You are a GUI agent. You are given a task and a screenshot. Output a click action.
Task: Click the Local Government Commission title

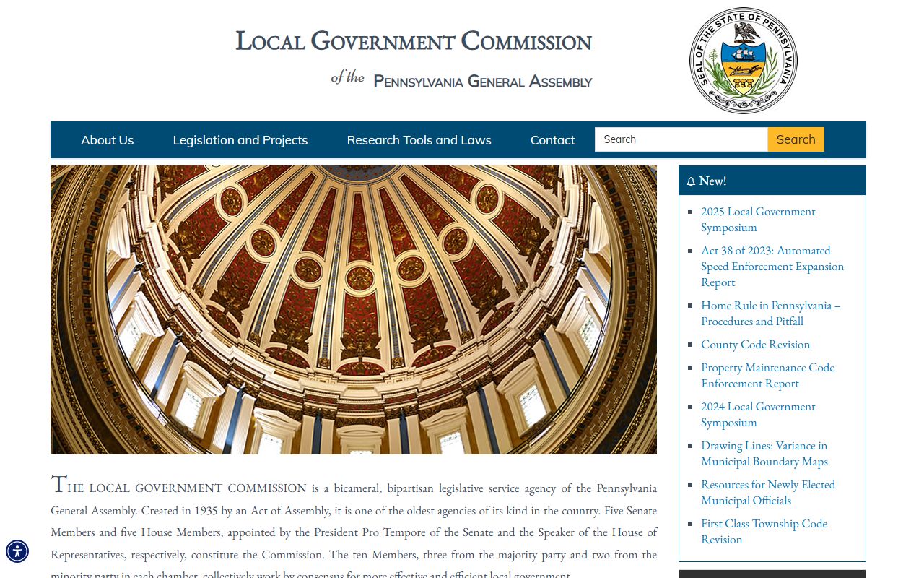coord(414,41)
